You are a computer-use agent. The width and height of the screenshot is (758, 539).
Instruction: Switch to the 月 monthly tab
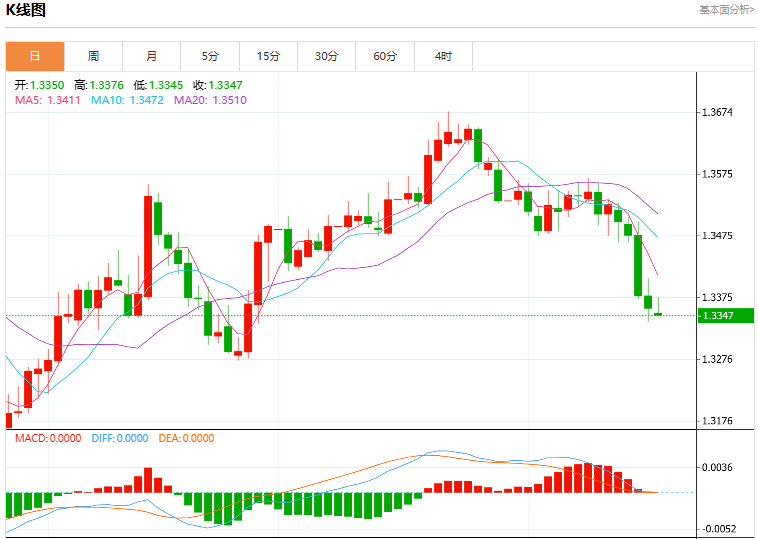151,57
